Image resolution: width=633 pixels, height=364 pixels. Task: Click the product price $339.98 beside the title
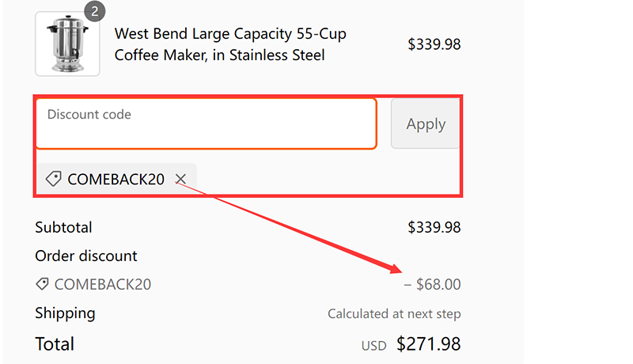click(434, 44)
